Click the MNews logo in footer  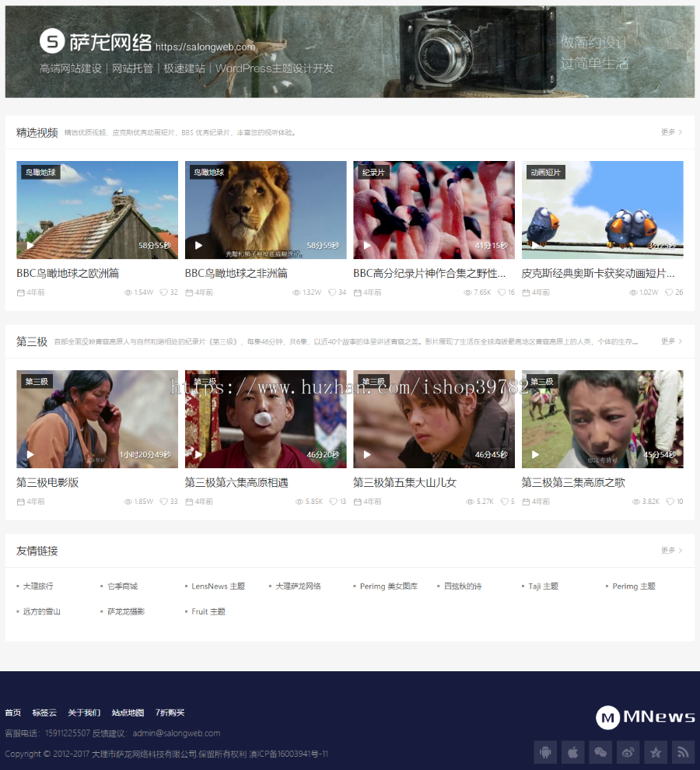[645, 717]
